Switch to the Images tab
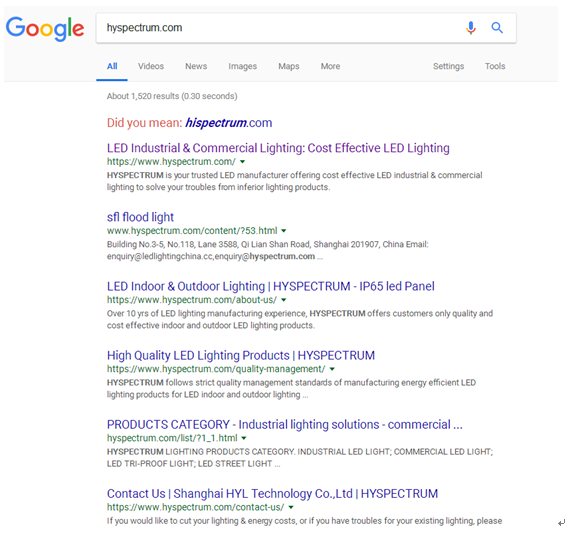Viewport: 565px width, 538px height. [x=243, y=66]
